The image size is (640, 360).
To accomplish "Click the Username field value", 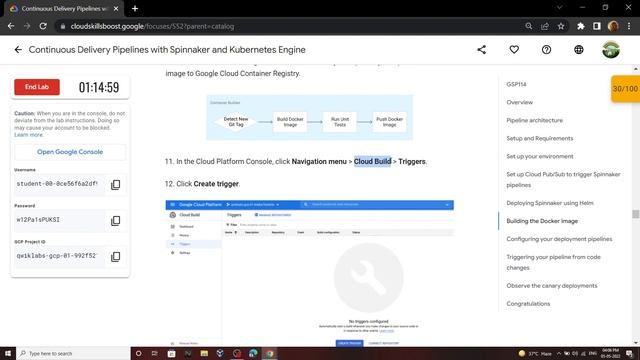I will point(59,184).
